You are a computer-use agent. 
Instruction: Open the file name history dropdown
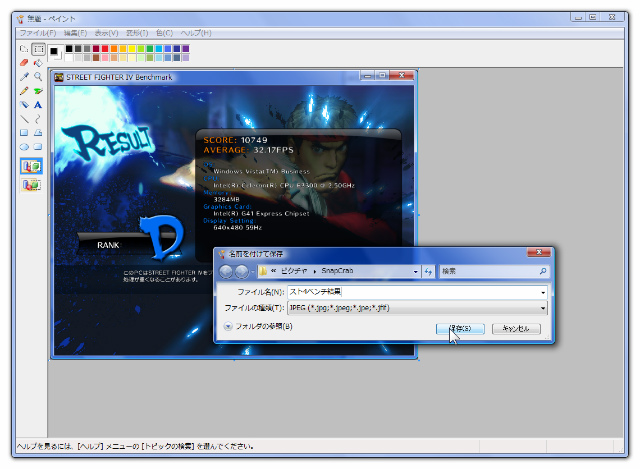(543, 292)
